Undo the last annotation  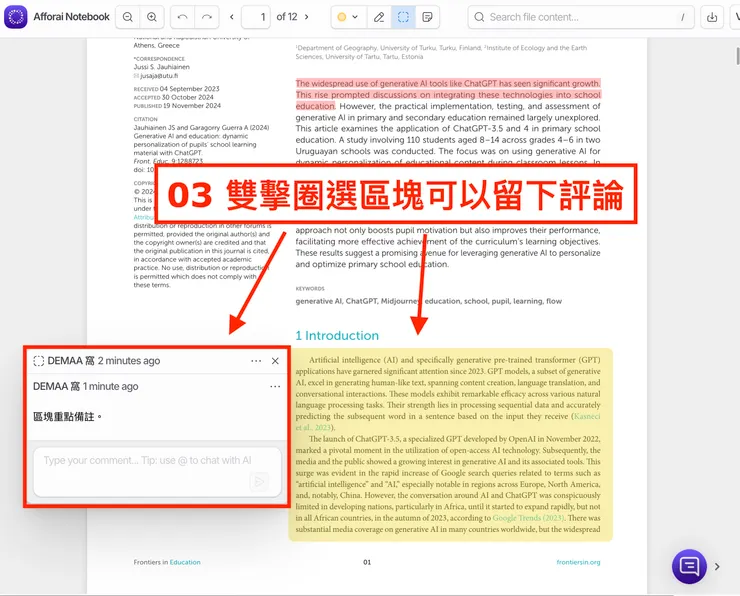(x=182, y=17)
